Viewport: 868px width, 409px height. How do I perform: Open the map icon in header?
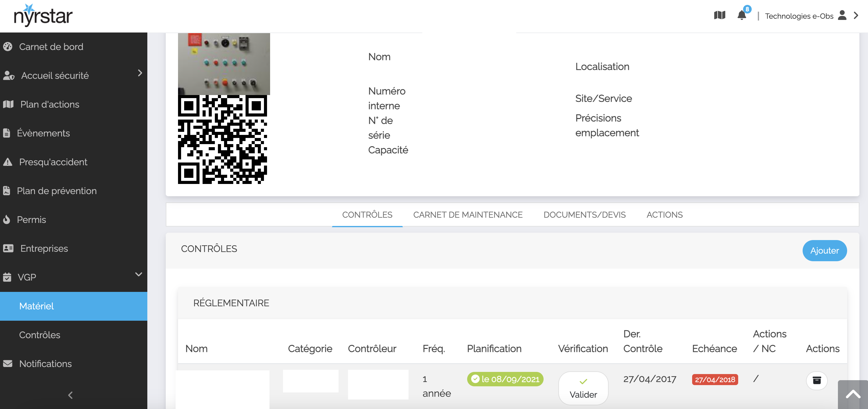(x=719, y=15)
